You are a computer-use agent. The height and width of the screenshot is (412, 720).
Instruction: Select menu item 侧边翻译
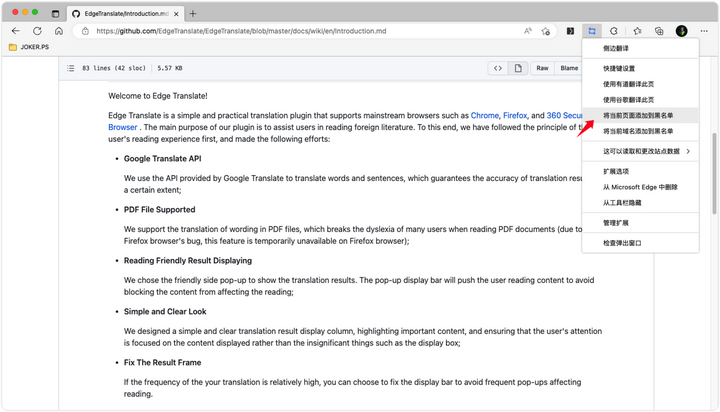pos(640,48)
